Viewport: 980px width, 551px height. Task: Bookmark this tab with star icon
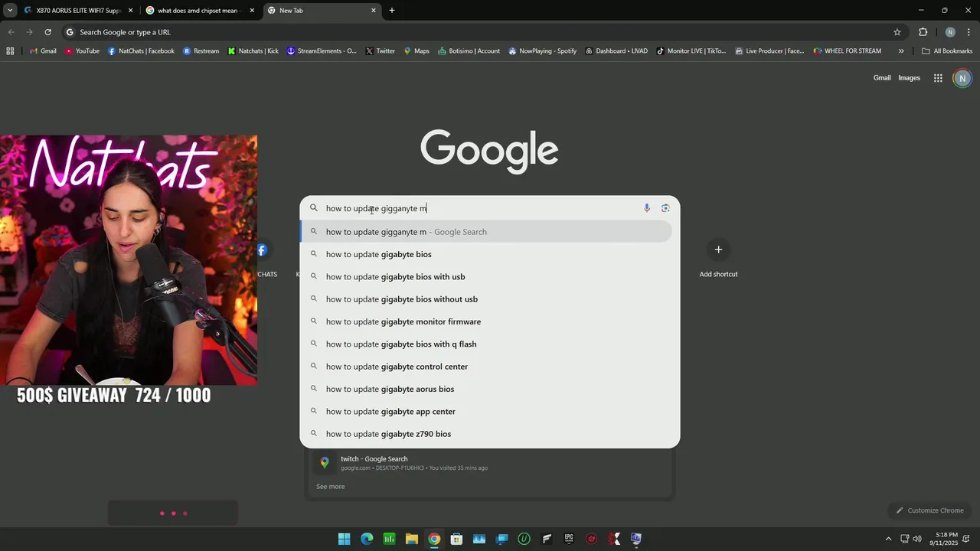pyautogui.click(x=897, y=32)
